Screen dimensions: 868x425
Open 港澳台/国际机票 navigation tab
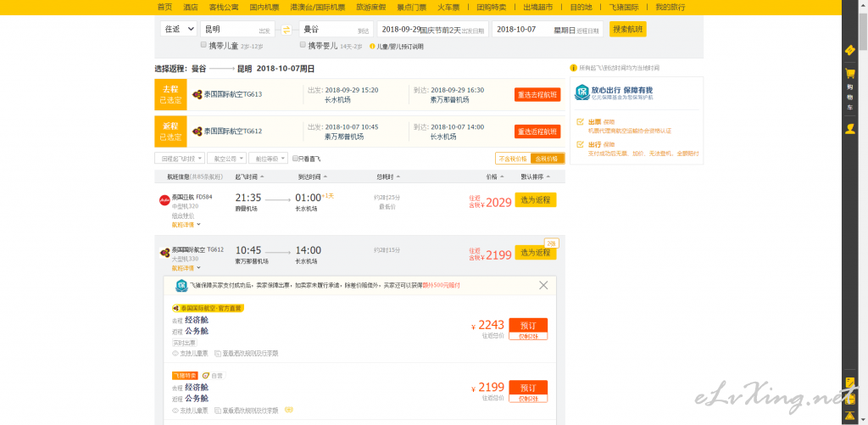317,7
